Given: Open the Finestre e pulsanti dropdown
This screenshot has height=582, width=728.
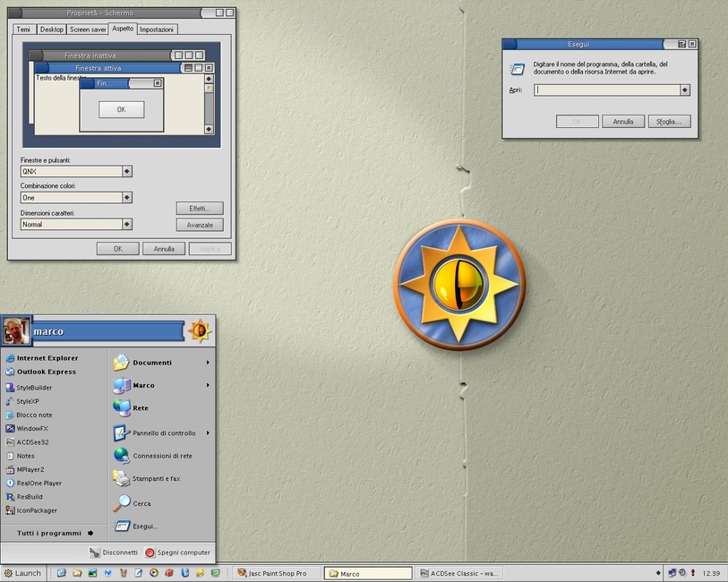Looking at the screenshot, I should click(x=127, y=171).
